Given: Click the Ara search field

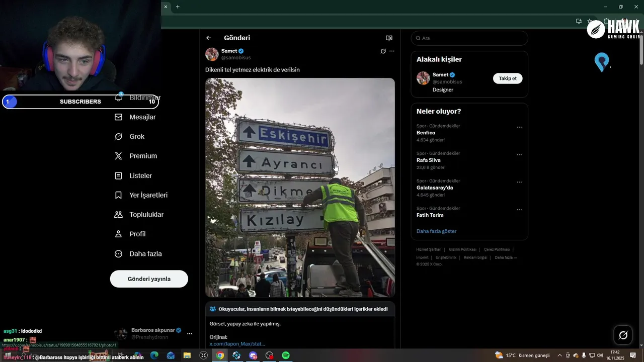Looking at the screenshot, I should pos(469,38).
